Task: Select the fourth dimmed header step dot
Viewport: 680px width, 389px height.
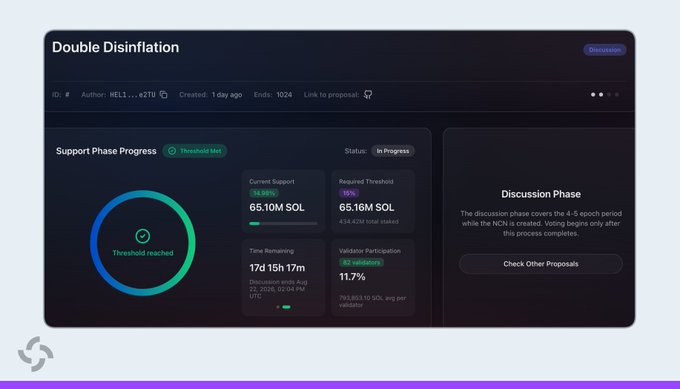Action: coord(617,95)
